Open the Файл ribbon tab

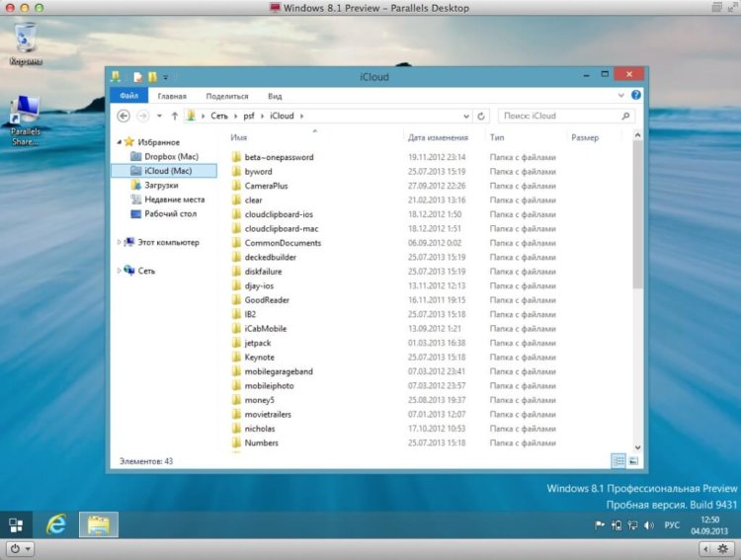(x=129, y=96)
